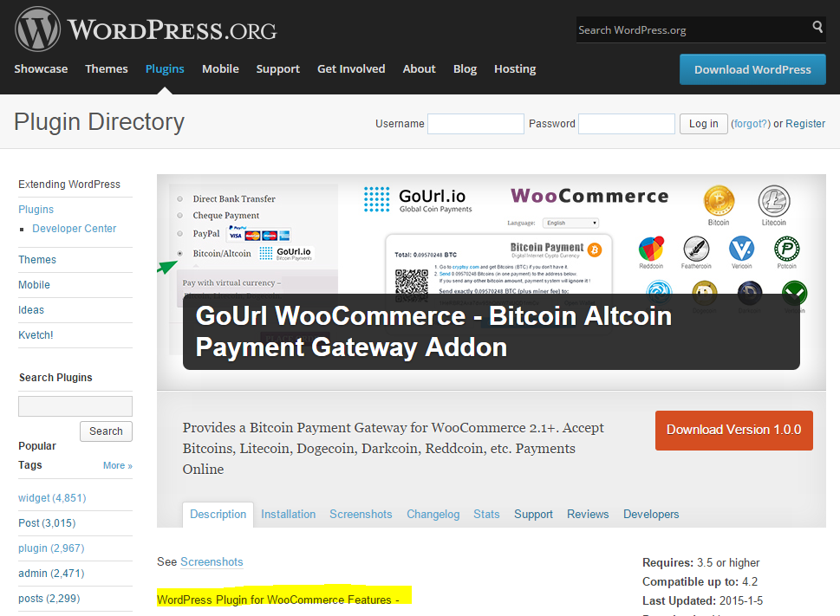Open the Developer Center link
The height and width of the screenshot is (616, 840).
point(74,229)
